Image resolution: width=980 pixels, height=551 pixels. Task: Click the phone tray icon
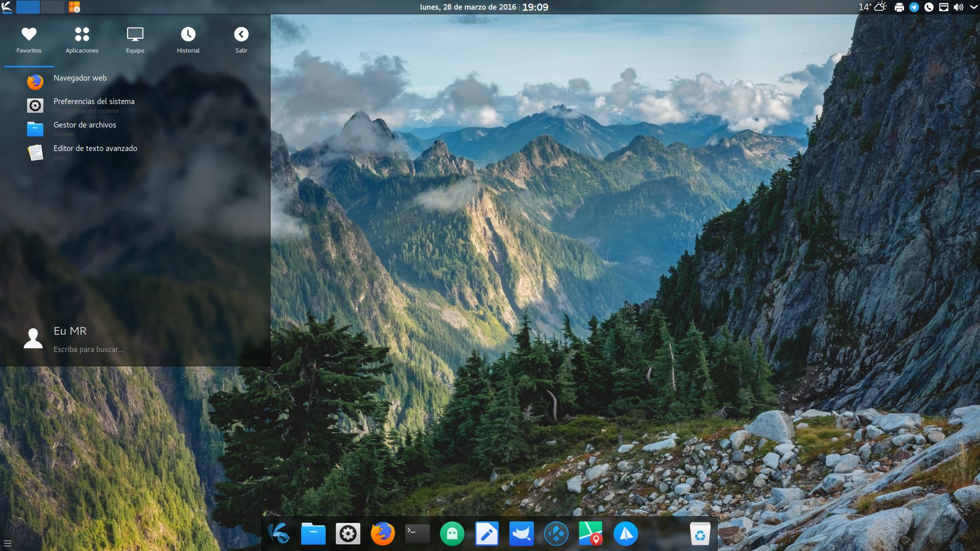coord(929,7)
